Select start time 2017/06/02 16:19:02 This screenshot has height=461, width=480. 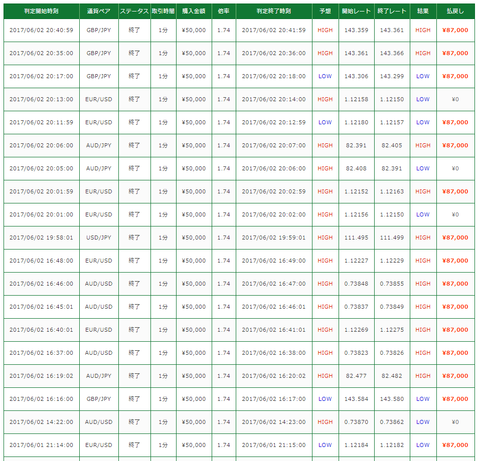coord(41,376)
